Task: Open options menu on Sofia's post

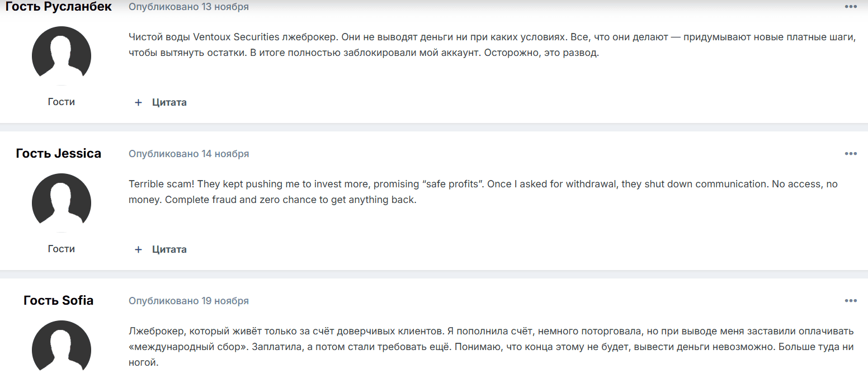Action: click(850, 301)
